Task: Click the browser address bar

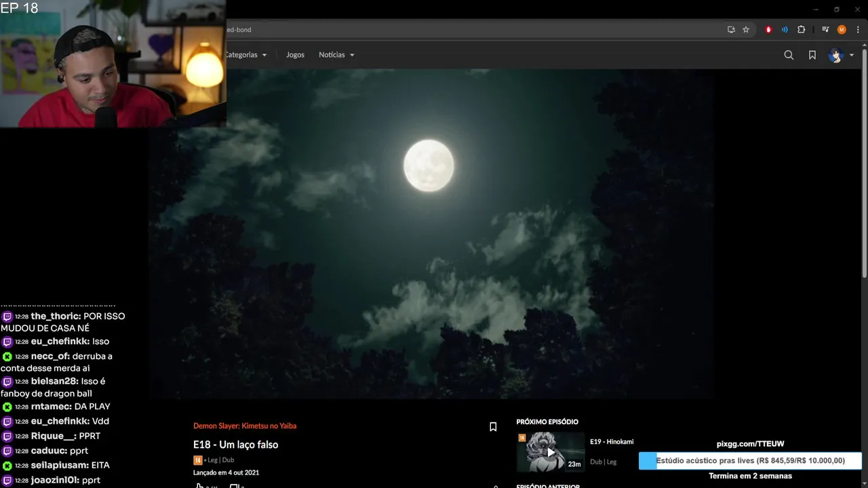Action: coord(475,30)
